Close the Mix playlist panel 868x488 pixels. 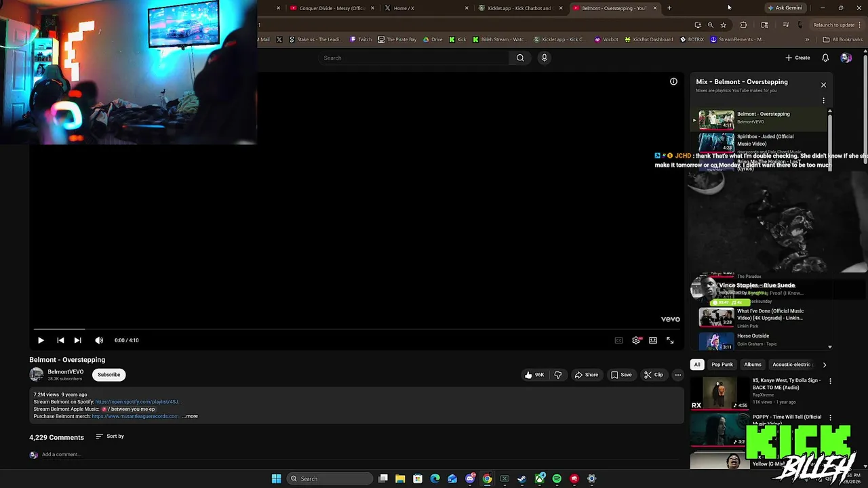tap(823, 85)
